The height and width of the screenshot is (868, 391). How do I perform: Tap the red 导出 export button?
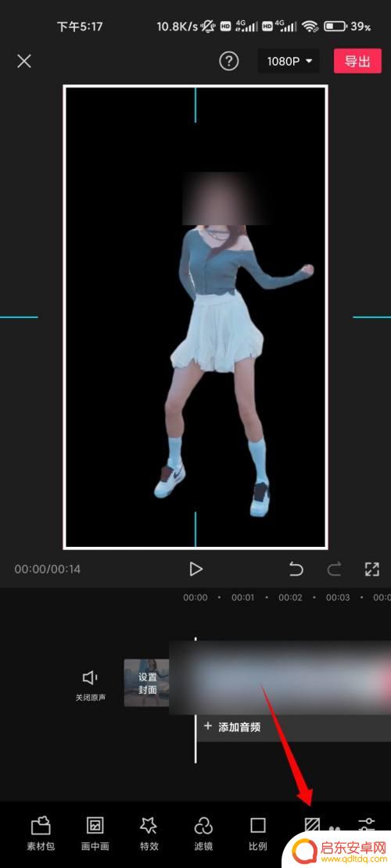pyautogui.click(x=357, y=61)
